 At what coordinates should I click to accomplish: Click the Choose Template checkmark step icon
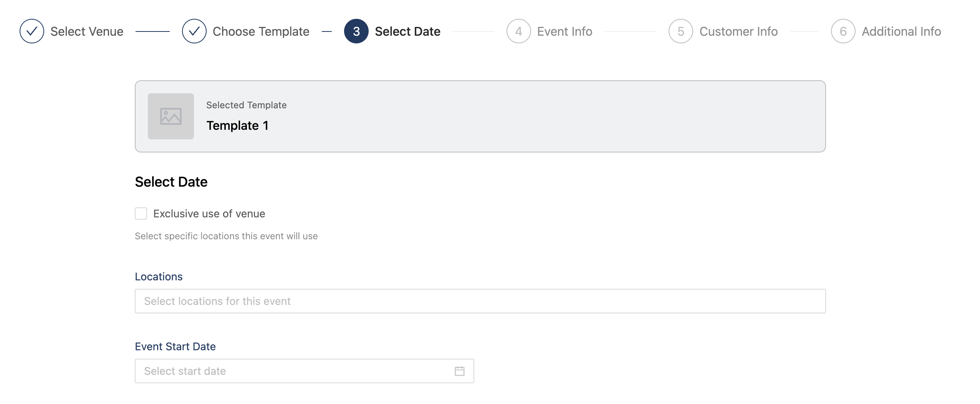click(194, 31)
